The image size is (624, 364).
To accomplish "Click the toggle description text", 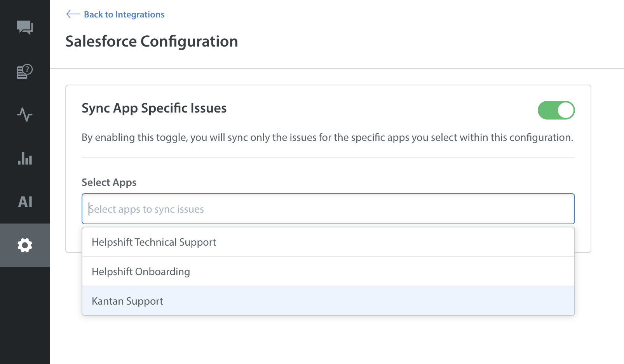I will (327, 137).
